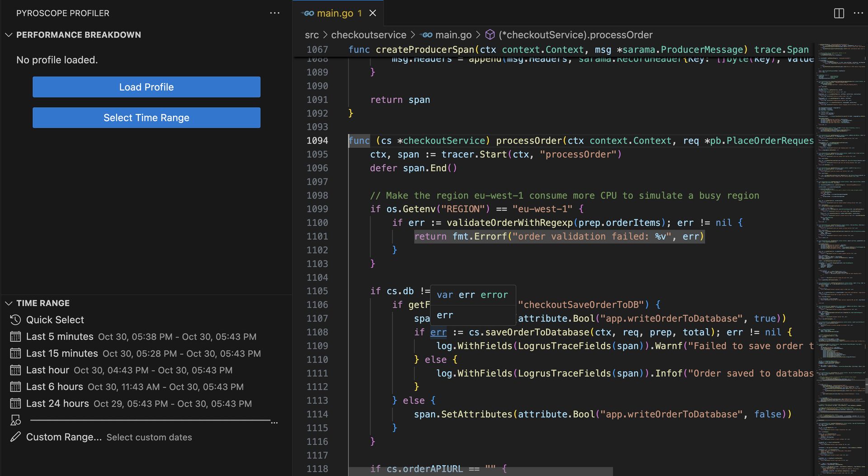Open Pyroscope Profiler more actions menu

(274, 13)
